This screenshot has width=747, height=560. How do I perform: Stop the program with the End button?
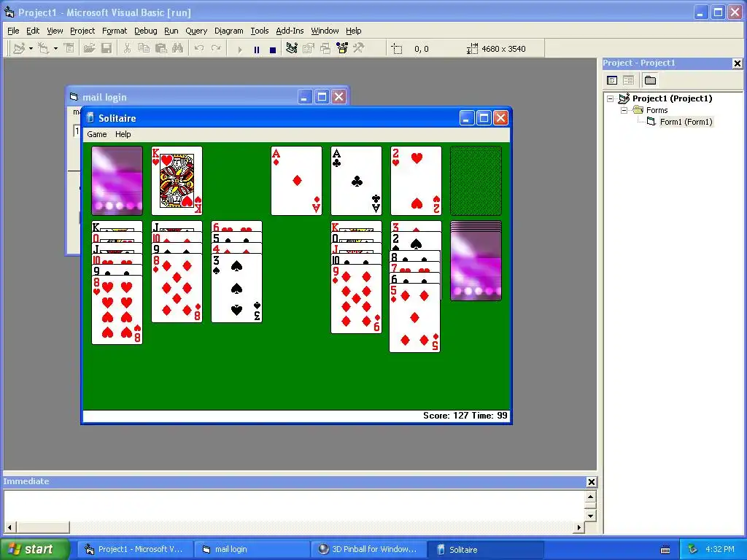point(273,49)
